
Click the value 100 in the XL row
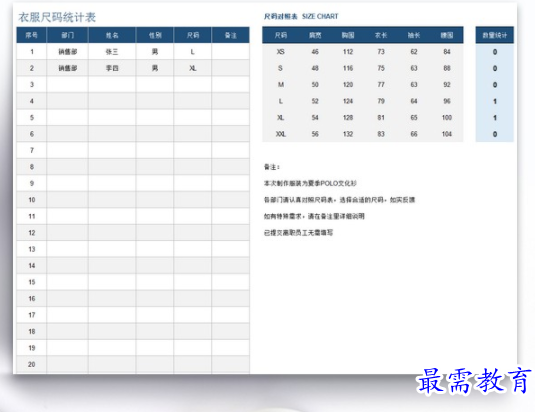pos(447,117)
